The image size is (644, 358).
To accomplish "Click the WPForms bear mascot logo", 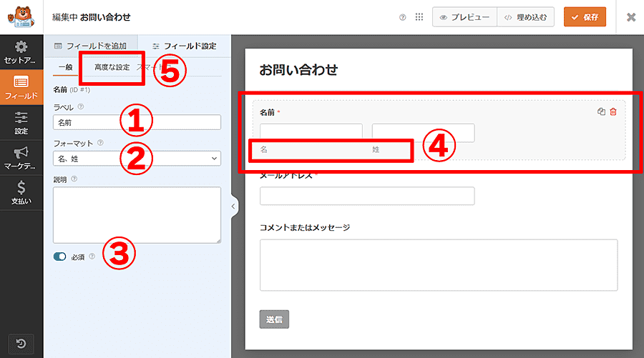I will [21, 17].
